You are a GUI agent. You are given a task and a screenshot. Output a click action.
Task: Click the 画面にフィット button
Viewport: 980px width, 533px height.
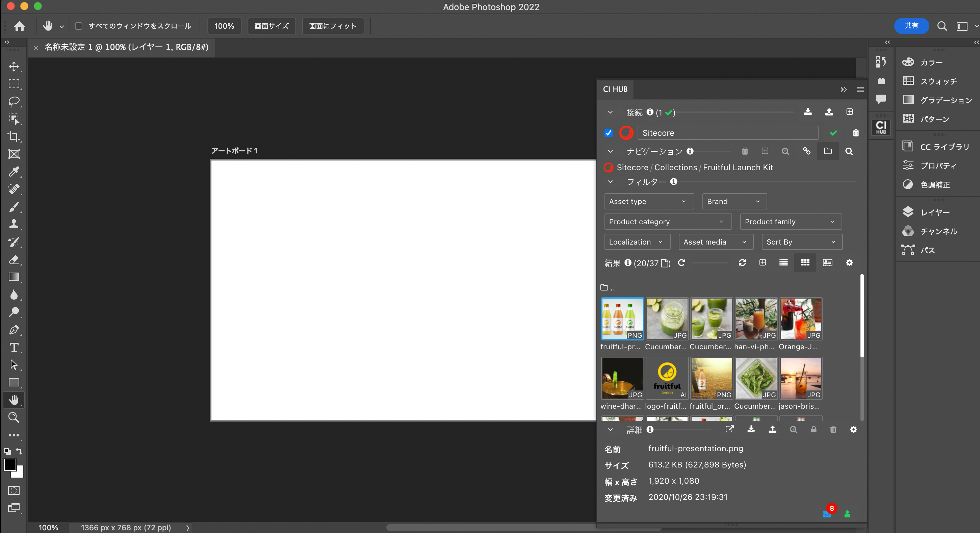click(x=332, y=26)
